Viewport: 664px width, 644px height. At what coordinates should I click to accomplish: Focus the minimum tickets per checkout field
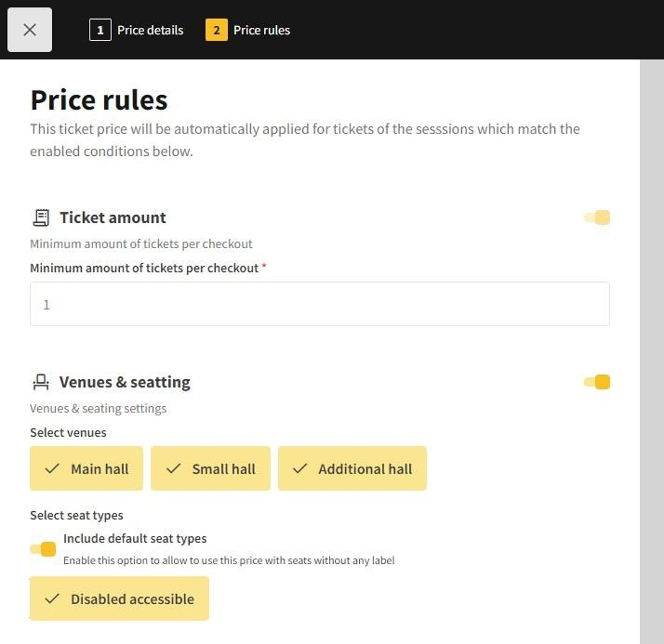tap(320, 304)
